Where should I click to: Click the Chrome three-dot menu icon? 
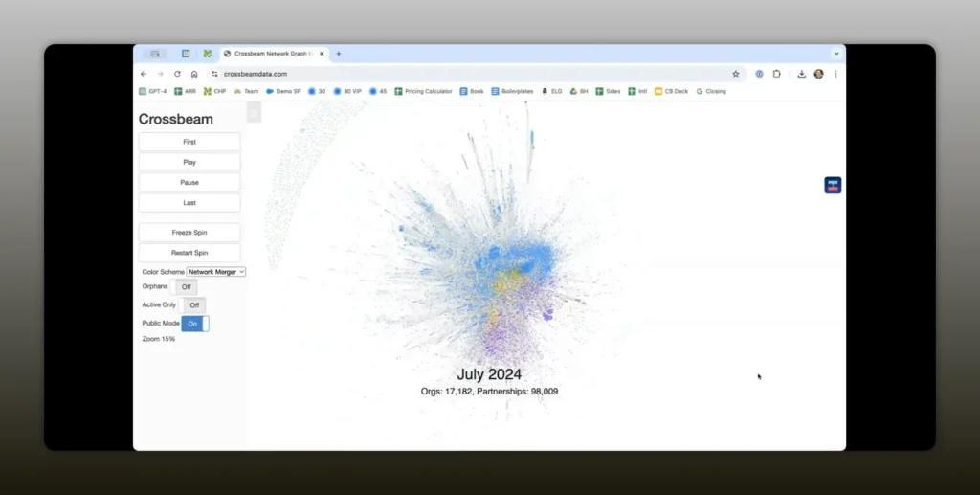(x=835, y=74)
